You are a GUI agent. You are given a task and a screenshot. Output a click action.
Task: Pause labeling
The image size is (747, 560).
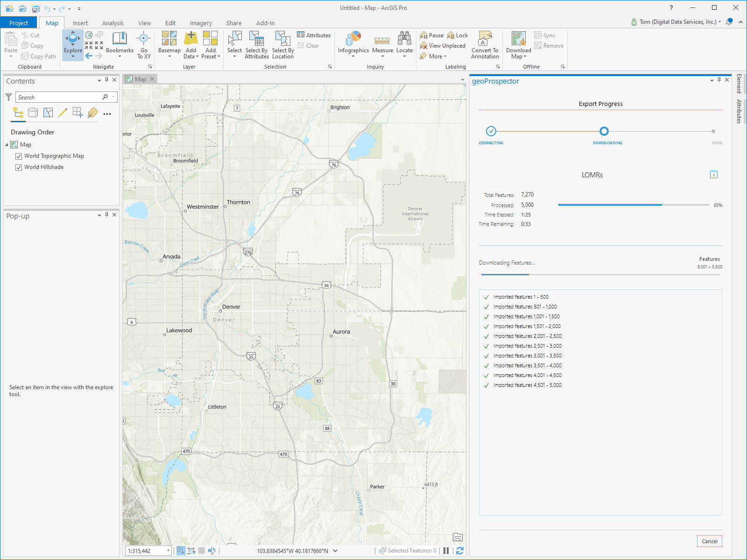pyautogui.click(x=432, y=35)
